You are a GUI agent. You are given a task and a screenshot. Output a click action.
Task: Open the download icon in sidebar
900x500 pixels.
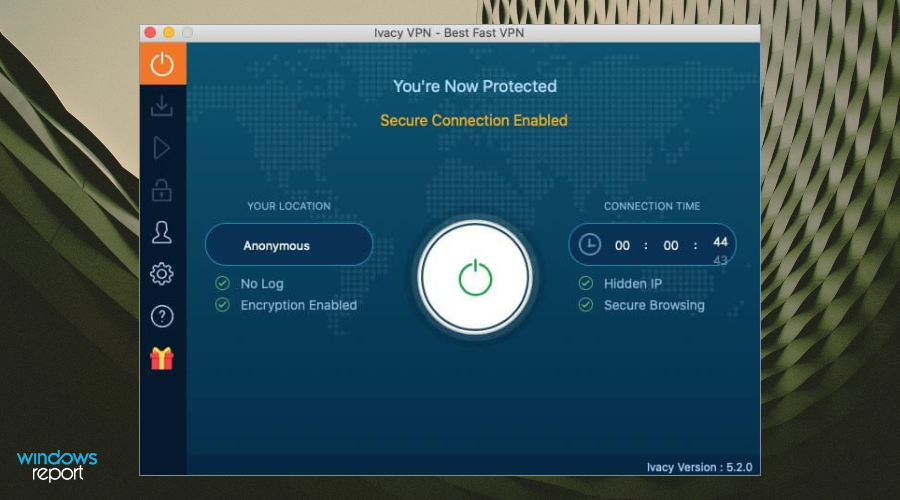click(x=162, y=106)
